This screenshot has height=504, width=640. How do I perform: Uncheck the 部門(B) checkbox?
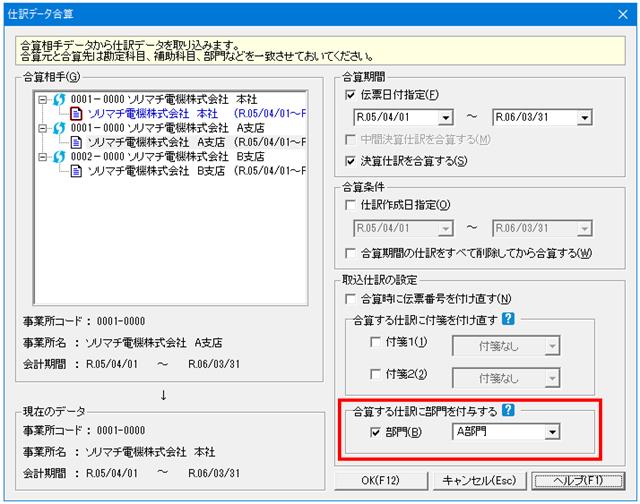[375, 432]
